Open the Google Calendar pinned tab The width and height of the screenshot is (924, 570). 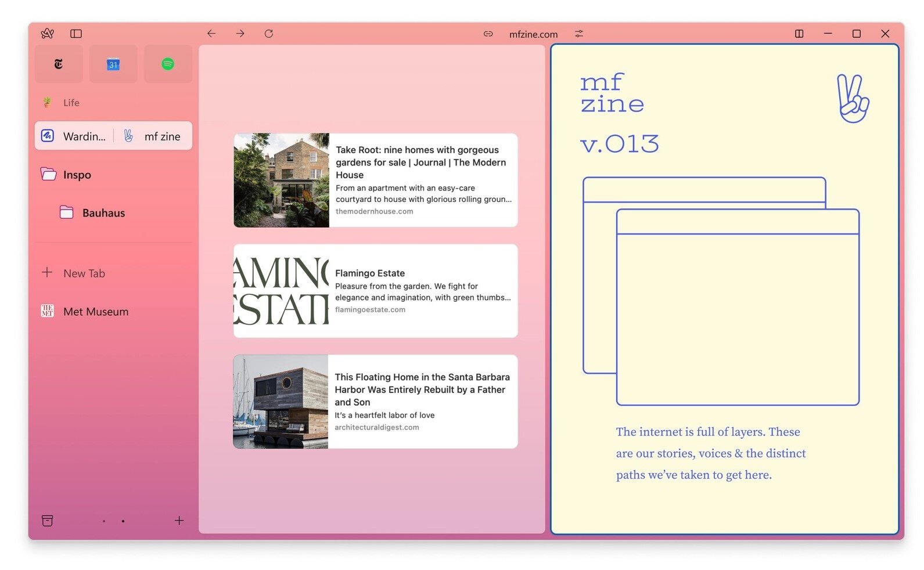[113, 64]
